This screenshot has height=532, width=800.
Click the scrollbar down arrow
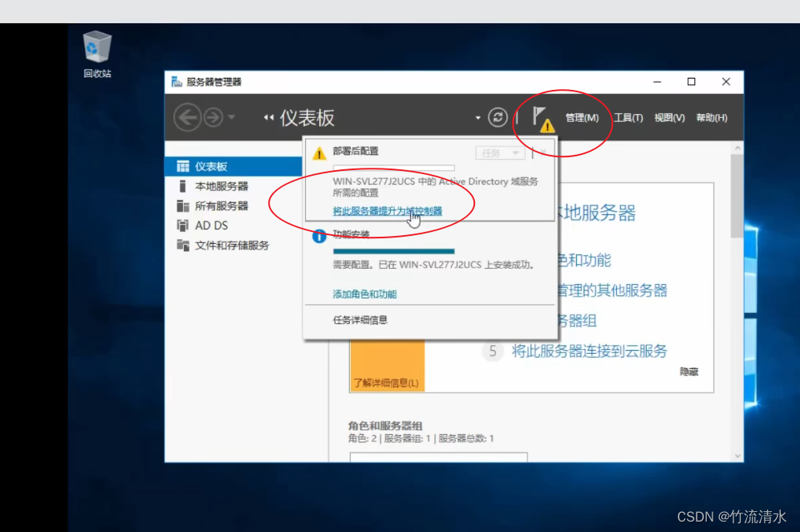point(737,456)
